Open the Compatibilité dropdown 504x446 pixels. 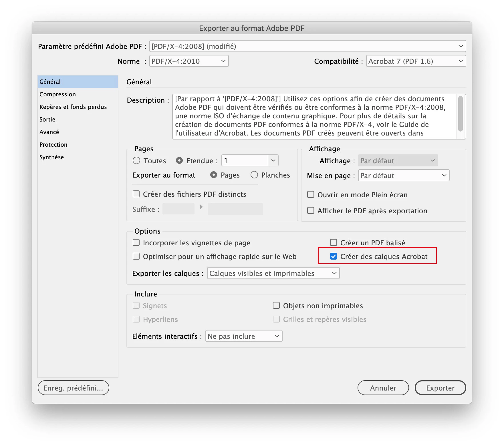click(416, 61)
